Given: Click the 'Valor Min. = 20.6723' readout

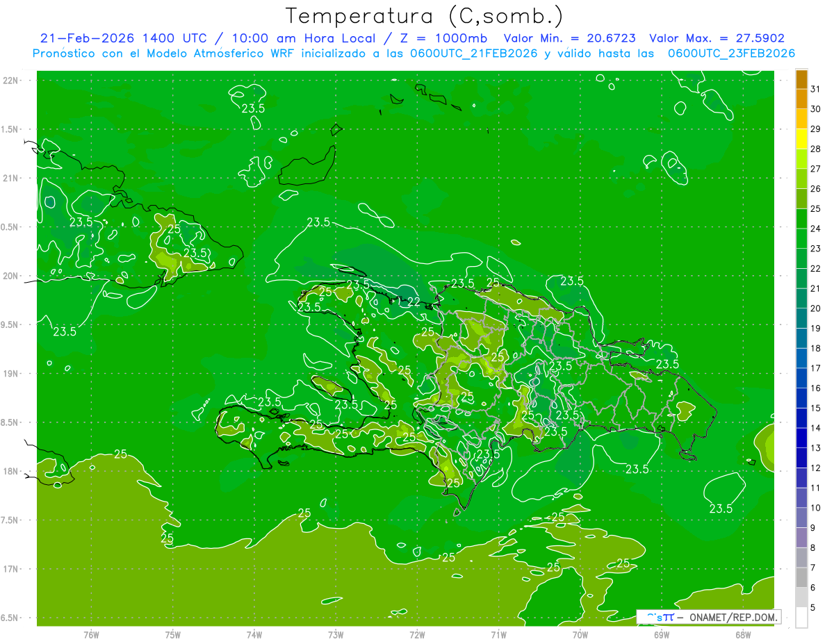Looking at the screenshot, I should [x=570, y=38].
